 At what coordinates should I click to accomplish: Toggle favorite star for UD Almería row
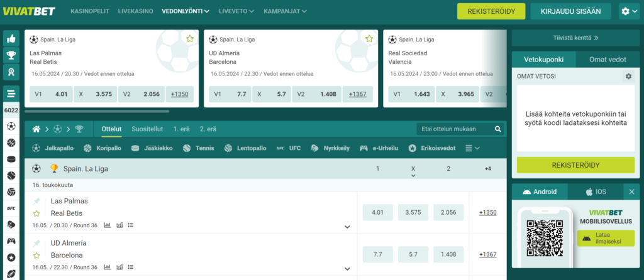coord(36,256)
